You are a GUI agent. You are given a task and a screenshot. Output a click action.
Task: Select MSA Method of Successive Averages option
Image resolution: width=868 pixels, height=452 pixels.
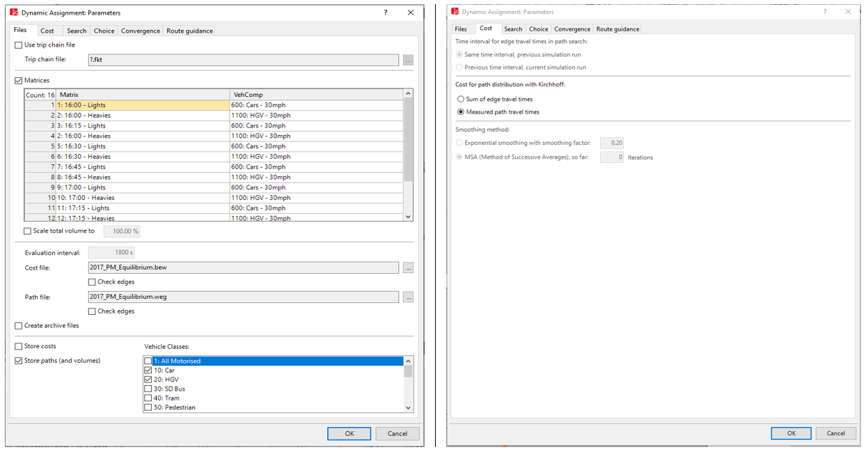[459, 157]
